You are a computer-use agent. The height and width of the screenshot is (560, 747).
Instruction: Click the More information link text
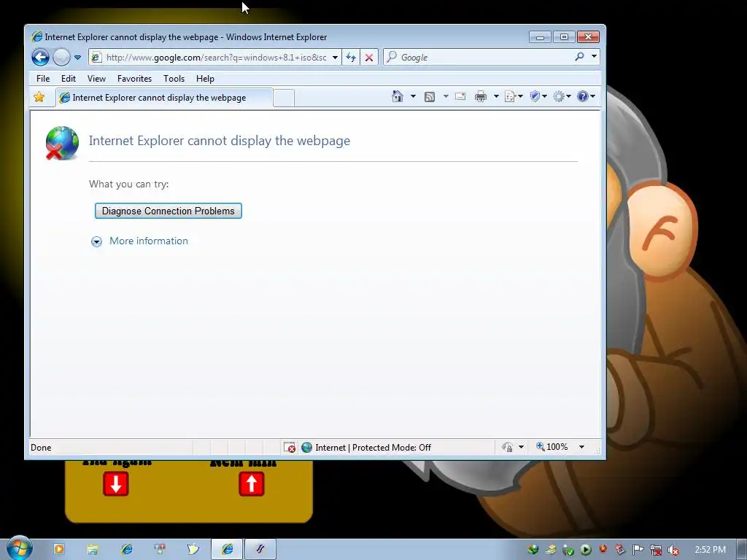149,241
